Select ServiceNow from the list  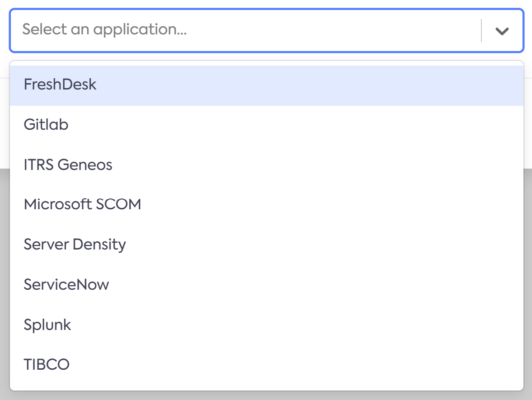point(267,285)
